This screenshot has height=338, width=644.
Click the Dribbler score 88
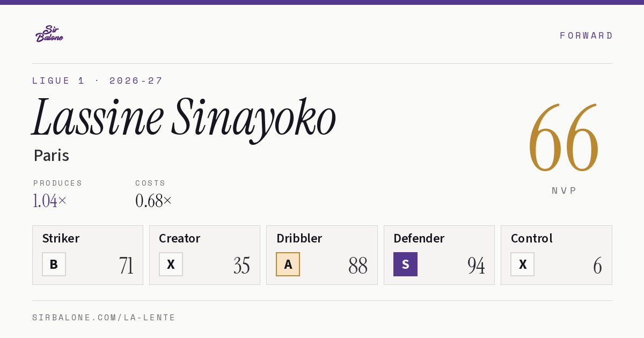click(x=358, y=266)
